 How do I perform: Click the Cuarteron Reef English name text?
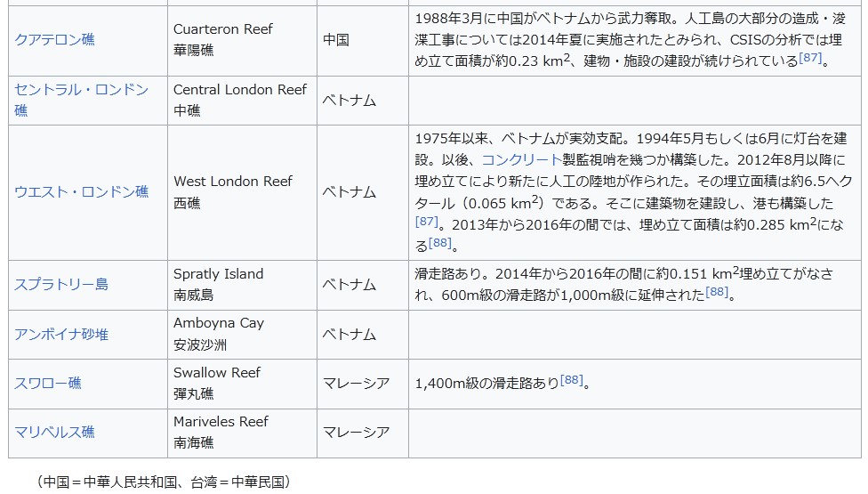coord(223,29)
